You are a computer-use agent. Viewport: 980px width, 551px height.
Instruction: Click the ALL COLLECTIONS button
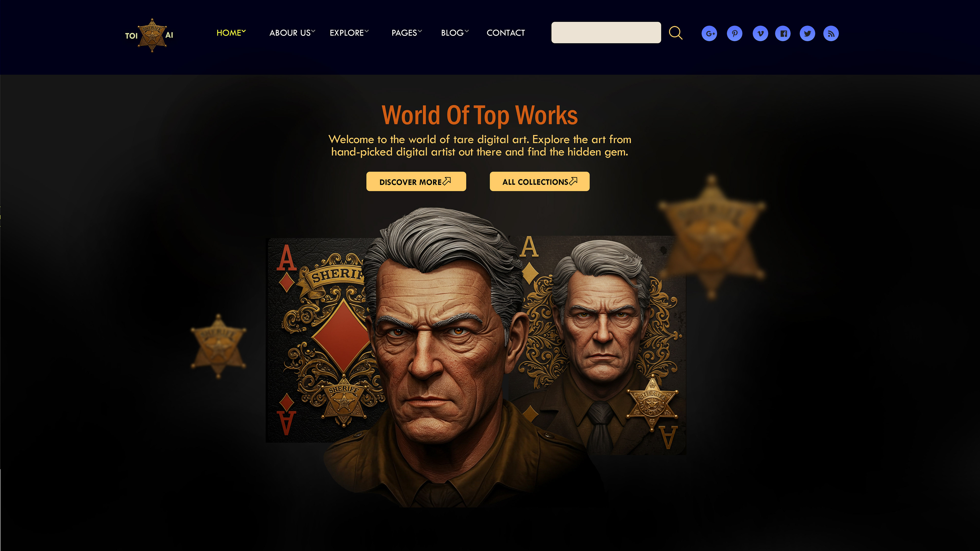pos(540,181)
